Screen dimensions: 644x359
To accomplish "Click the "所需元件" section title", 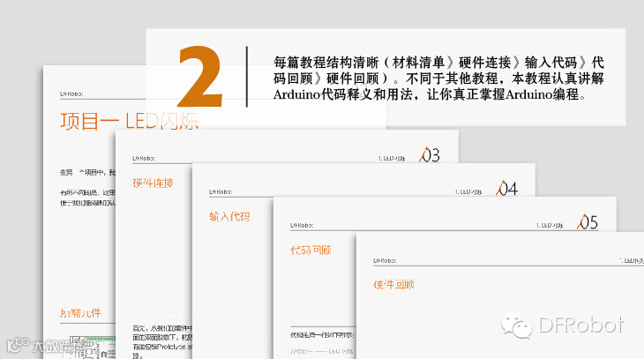I will (x=80, y=313).
